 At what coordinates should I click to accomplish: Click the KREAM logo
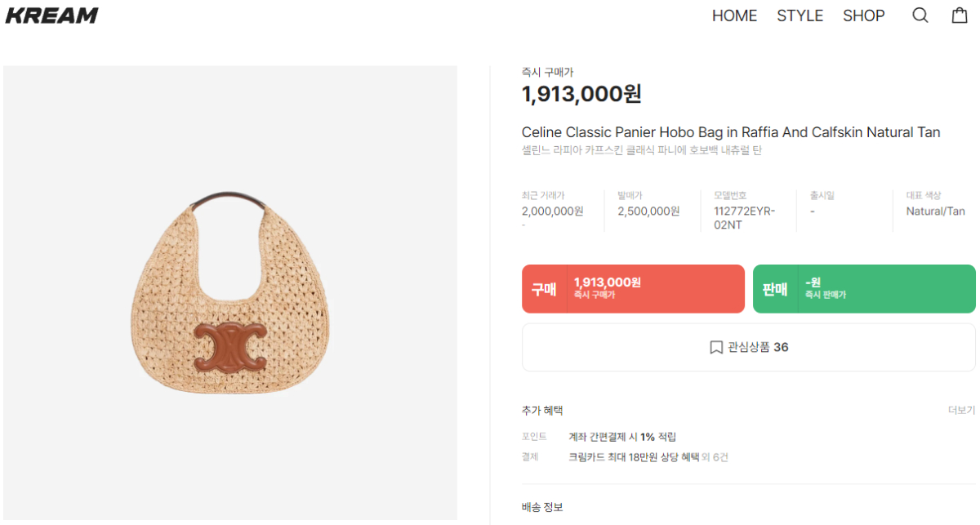[x=51, y=16]
